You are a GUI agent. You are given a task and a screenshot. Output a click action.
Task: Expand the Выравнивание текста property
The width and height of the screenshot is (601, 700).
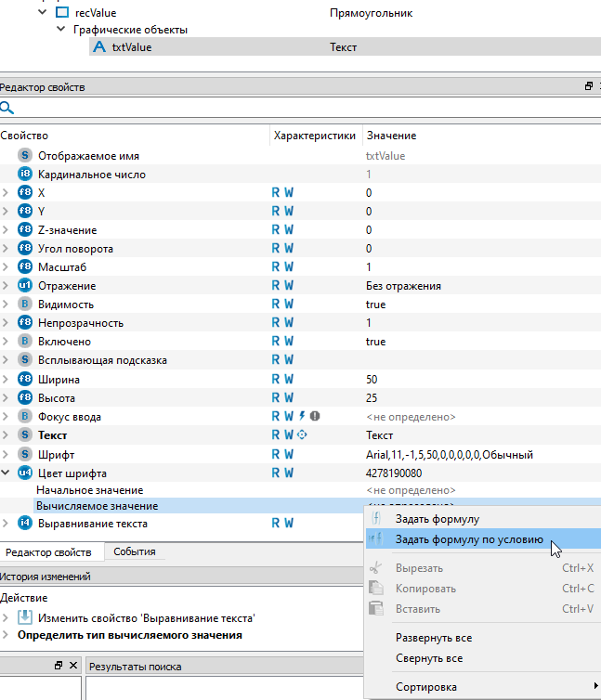pyautogui.click(x=7, y=524)
